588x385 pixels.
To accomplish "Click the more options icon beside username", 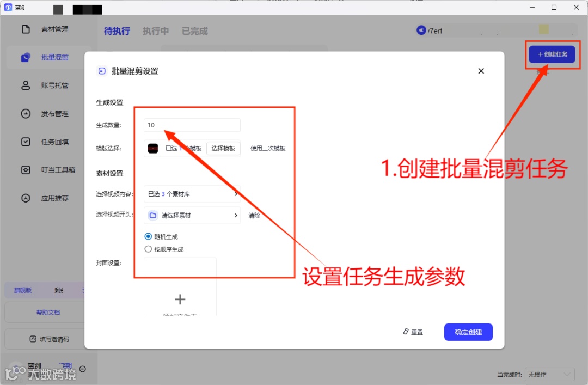I will (x=83, y=369).
